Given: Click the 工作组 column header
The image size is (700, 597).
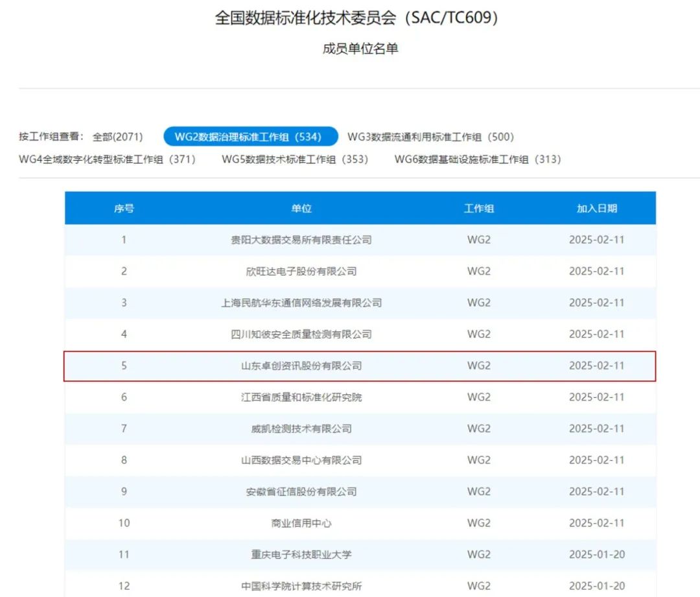Looking at the screenshot, I should point(479,209).
